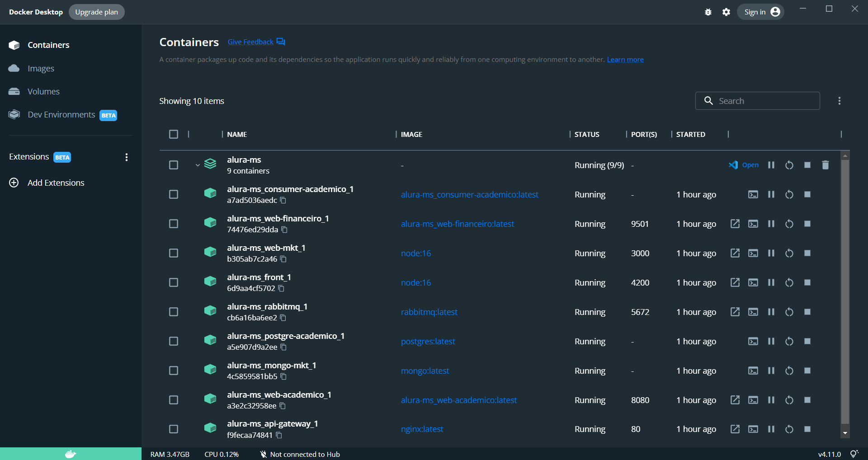Toggle the select-all containers checkbox
This screenshot has width=868, height=460.
[174, 134]
